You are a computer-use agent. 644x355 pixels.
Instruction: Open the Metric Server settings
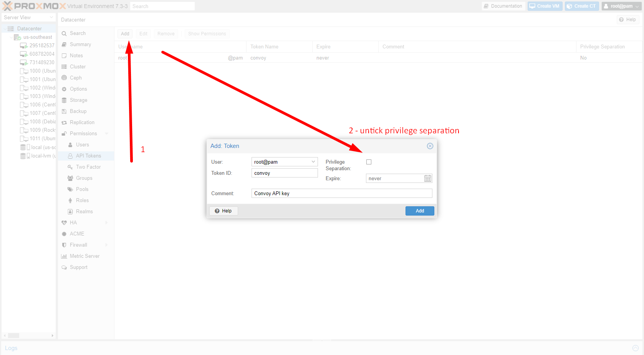click(84, 256)
